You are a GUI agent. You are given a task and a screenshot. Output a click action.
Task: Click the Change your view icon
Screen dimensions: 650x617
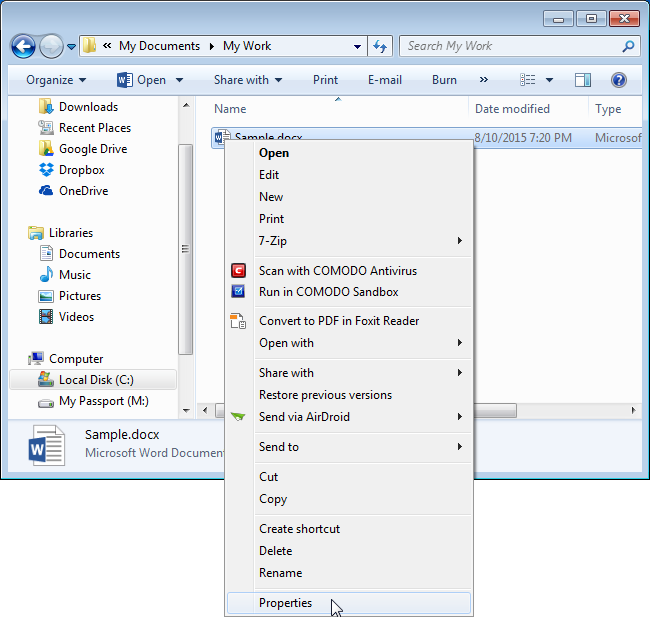(x=528, y=80)
